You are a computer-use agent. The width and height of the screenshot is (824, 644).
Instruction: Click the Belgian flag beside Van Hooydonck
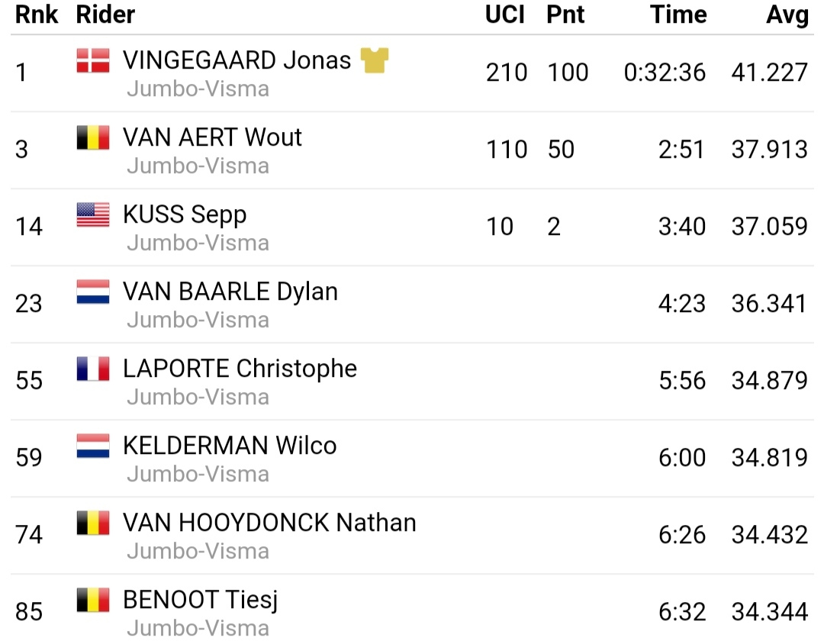coord(93,523)
